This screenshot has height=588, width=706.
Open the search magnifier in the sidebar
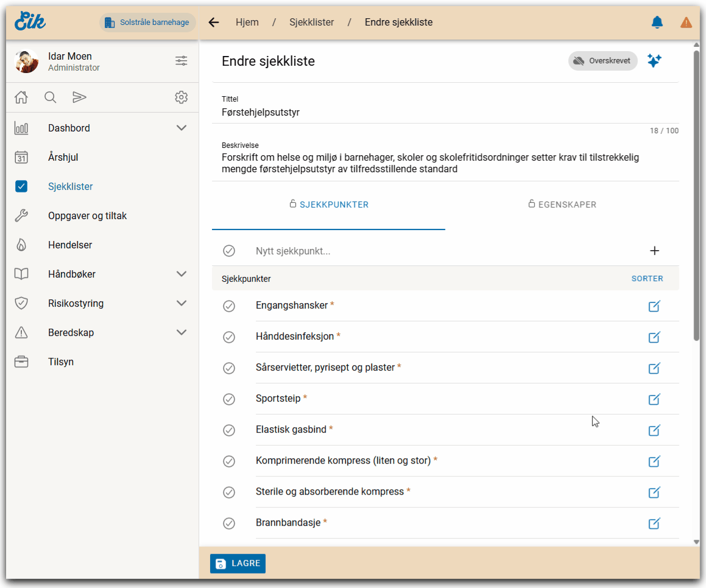coord(50,97)
